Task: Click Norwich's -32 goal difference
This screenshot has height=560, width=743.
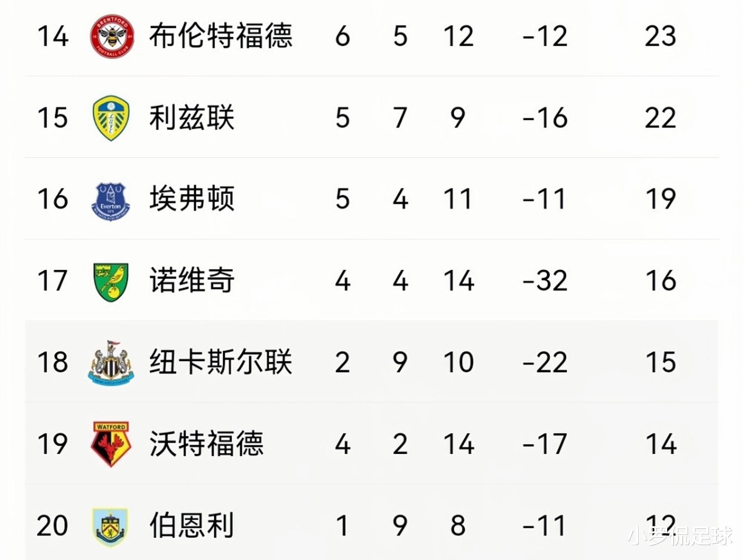Action: tap(545, 280)
